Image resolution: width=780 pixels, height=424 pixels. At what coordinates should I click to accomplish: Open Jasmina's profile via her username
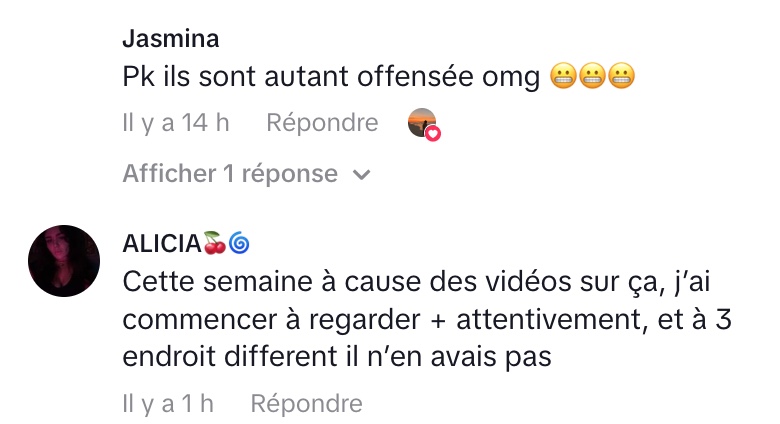pyautogui.click(x=171, y=39)
